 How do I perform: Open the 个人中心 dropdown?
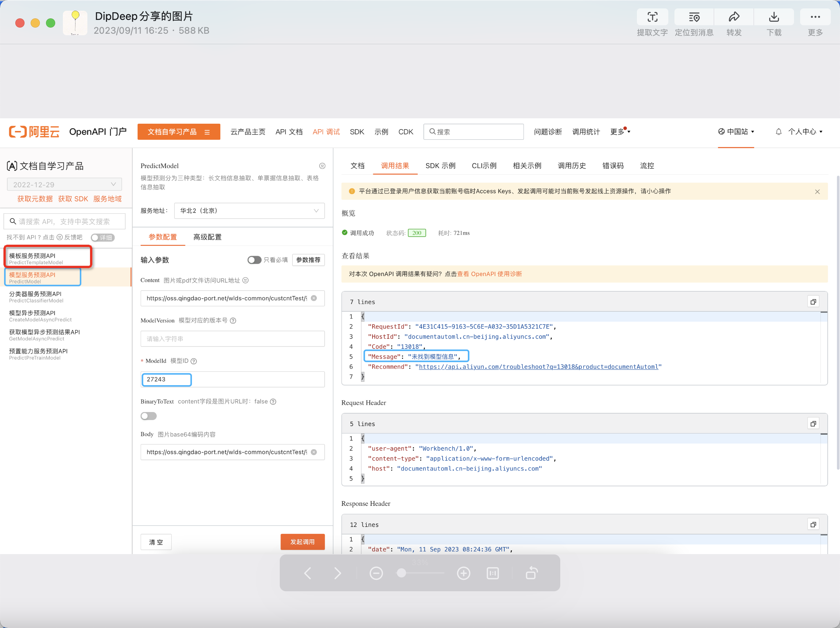coord(805,132)
